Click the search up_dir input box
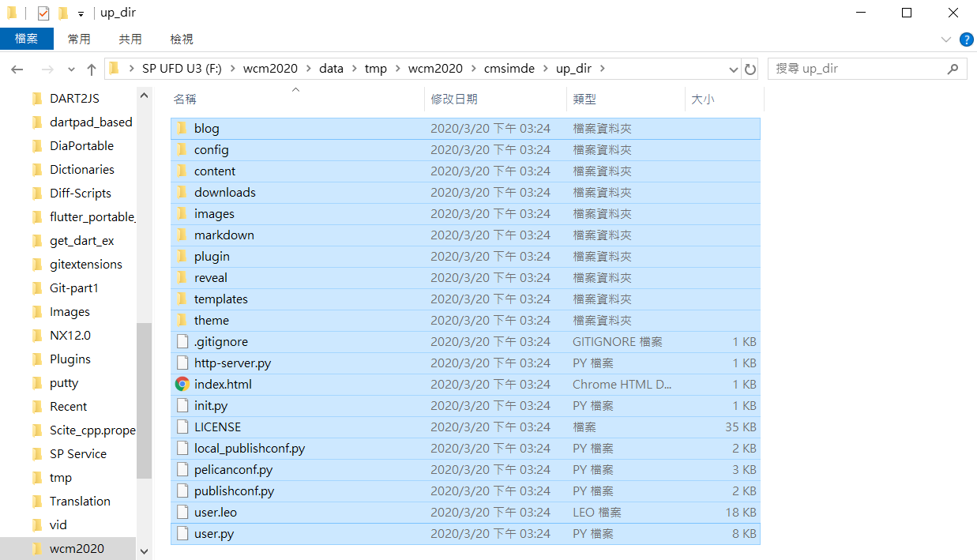 857,69
